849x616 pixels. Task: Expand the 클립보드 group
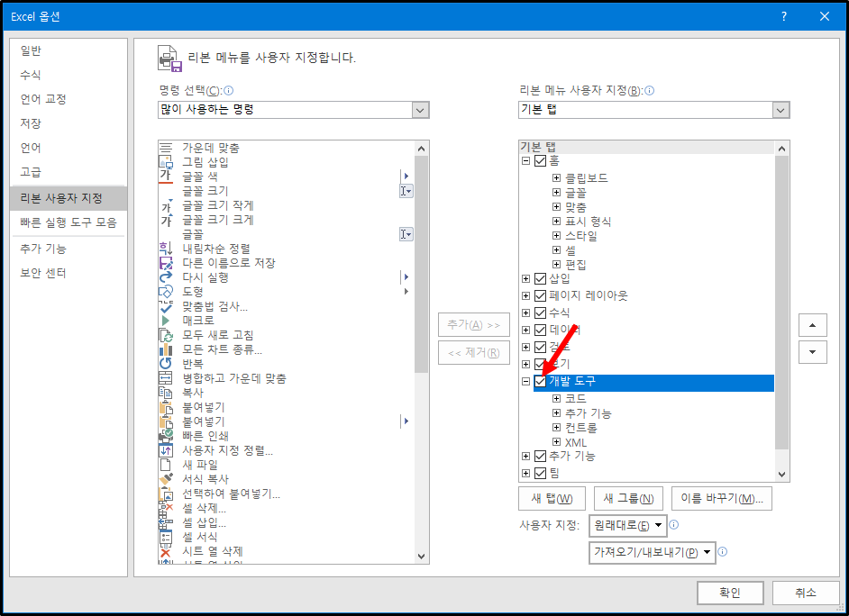556,178
